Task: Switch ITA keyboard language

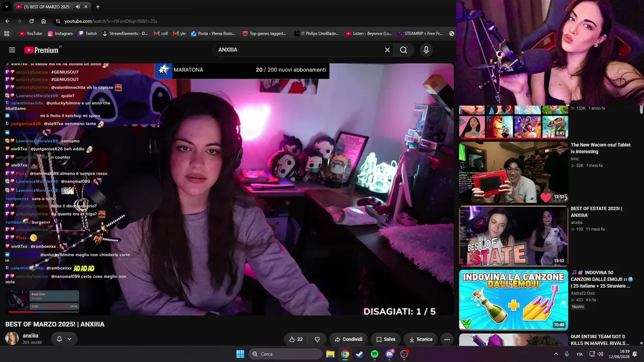Action: point(580,354)
